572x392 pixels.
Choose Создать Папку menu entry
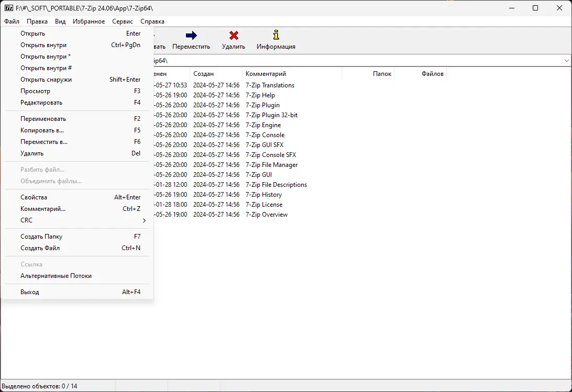point(78,237)
